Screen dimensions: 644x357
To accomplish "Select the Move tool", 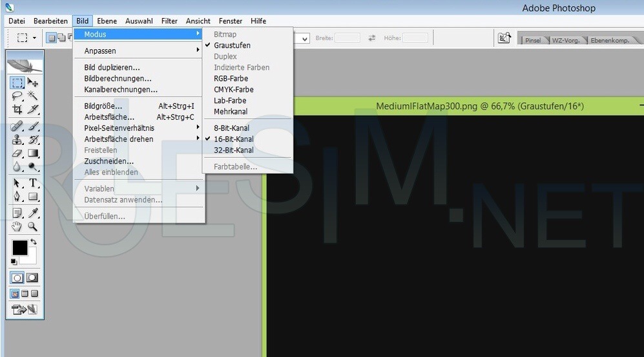I will (32, 83).
